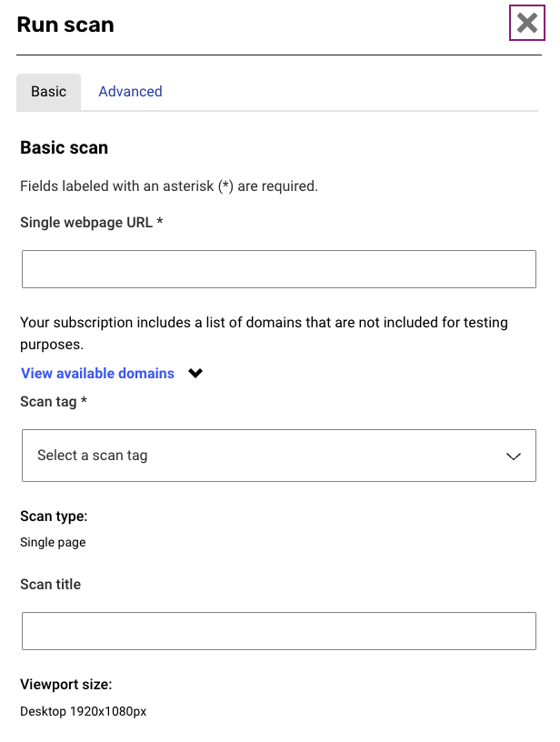Close the Run scan dialog
The image size is (560, 742).
tap(526, 24)
